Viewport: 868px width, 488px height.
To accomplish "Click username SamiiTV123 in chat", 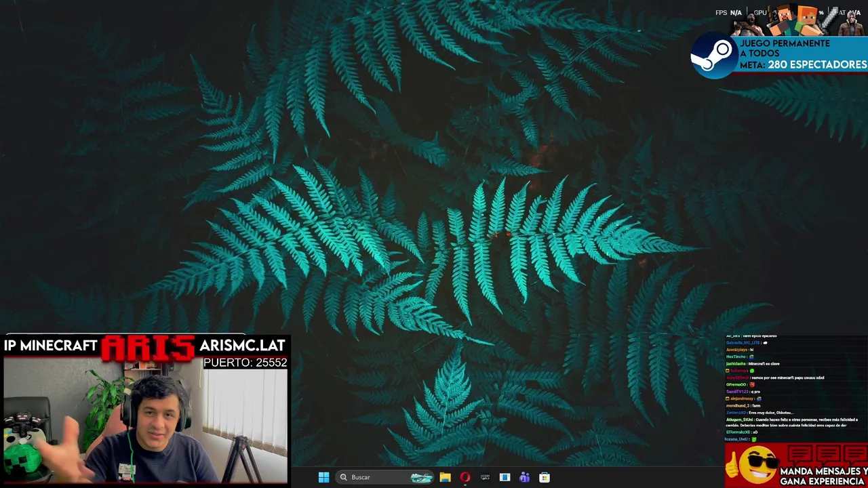I will pos(737,392).
